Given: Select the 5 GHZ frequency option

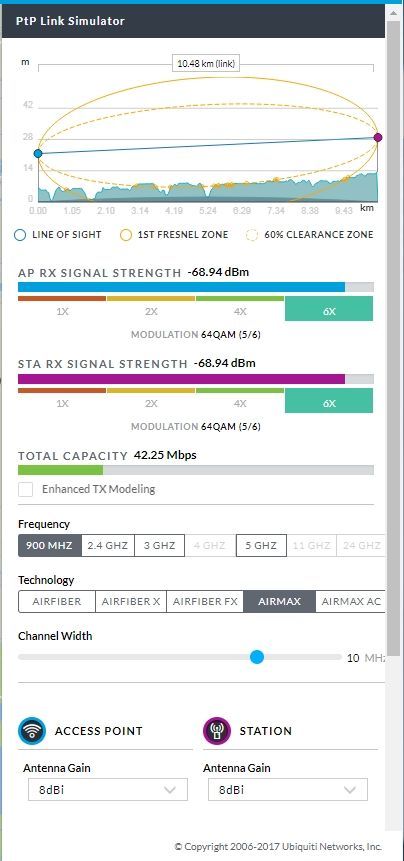Looking at the screenshot, I should 261,545.
